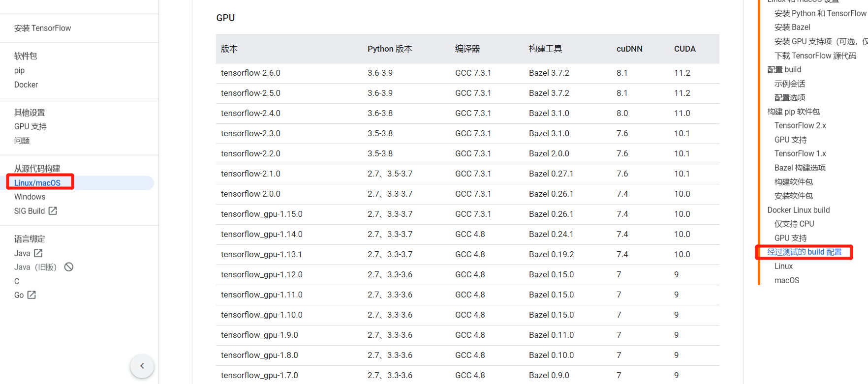The image size is (868, 384).
Task: Jump to 构建 pip 软件包 section
Action: point(794,112)
